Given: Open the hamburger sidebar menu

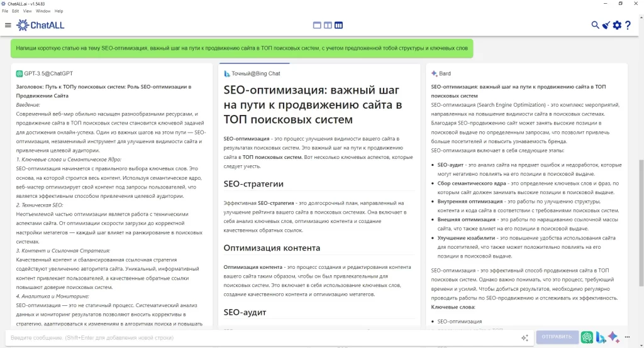Looking at the screenshot, I should (8, 25).
